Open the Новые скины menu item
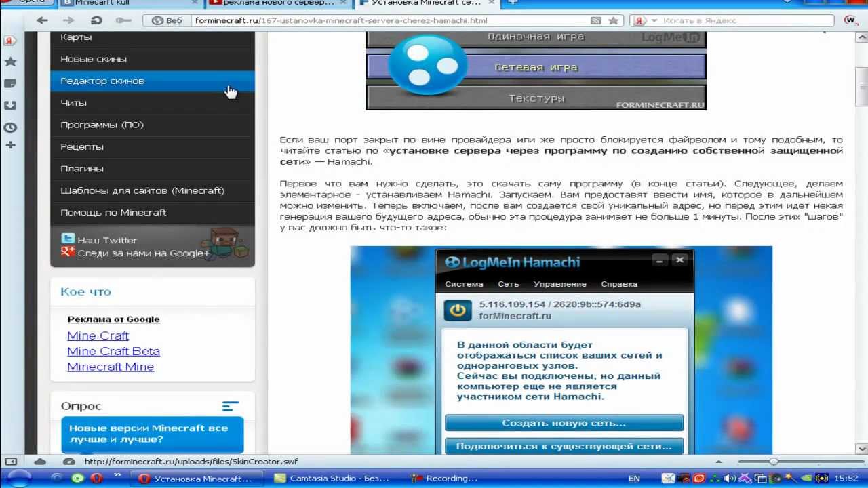The height and width of the screenshot is (488, 868). [153, 59]
